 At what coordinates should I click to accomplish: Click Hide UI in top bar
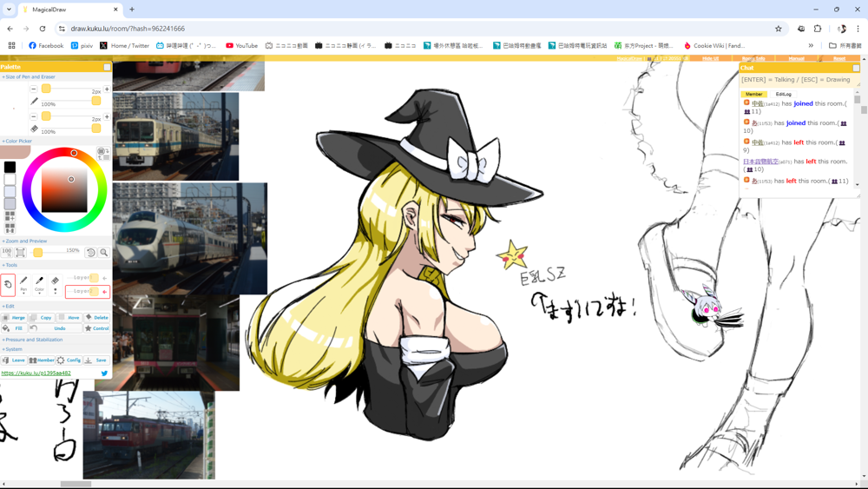pos(710,58)
